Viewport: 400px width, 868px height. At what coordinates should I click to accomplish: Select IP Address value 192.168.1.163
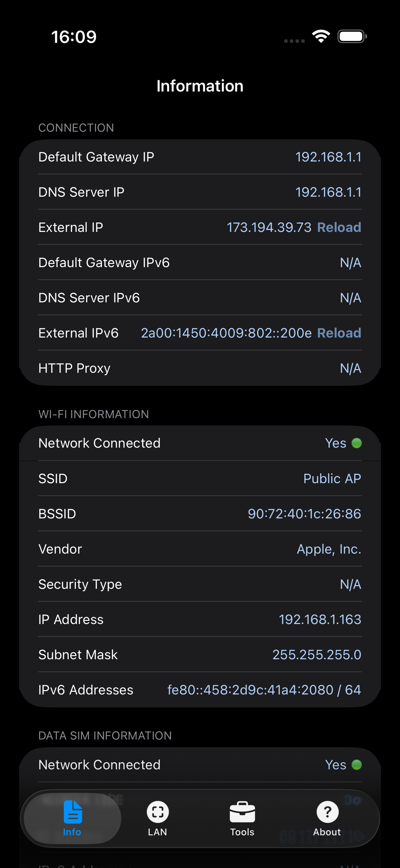tap(320, 619)
